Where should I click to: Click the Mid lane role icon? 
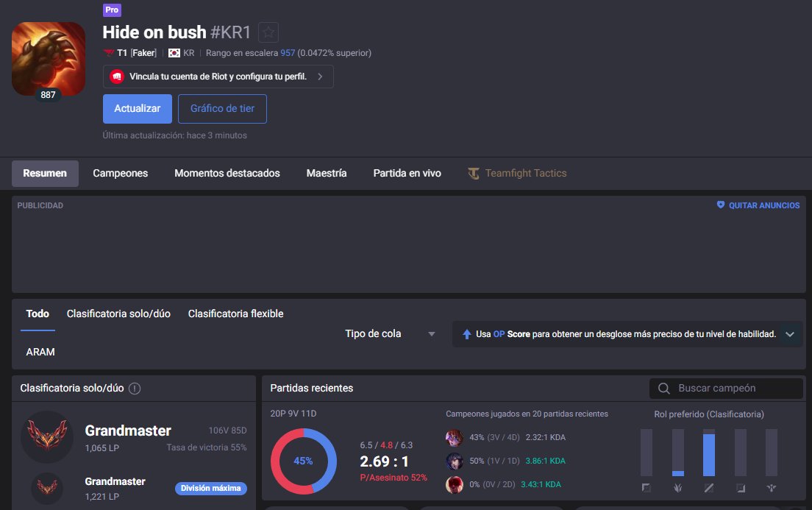tap(709, 488)
